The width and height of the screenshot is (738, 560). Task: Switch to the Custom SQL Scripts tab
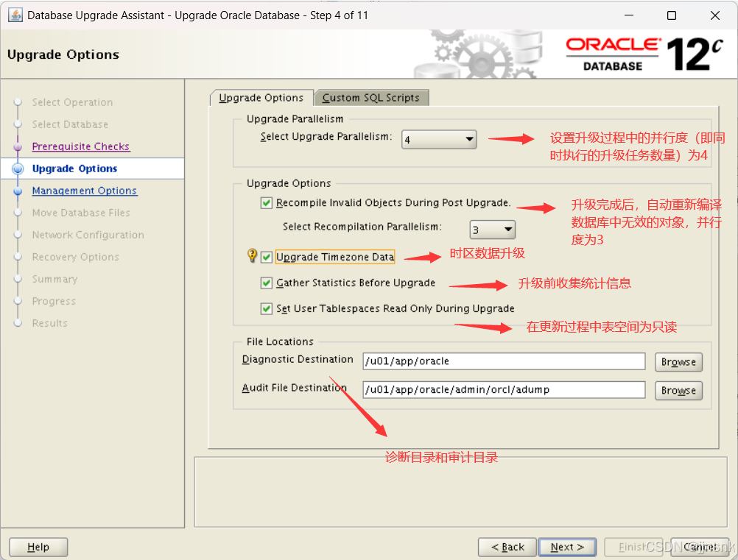(371, 97)
